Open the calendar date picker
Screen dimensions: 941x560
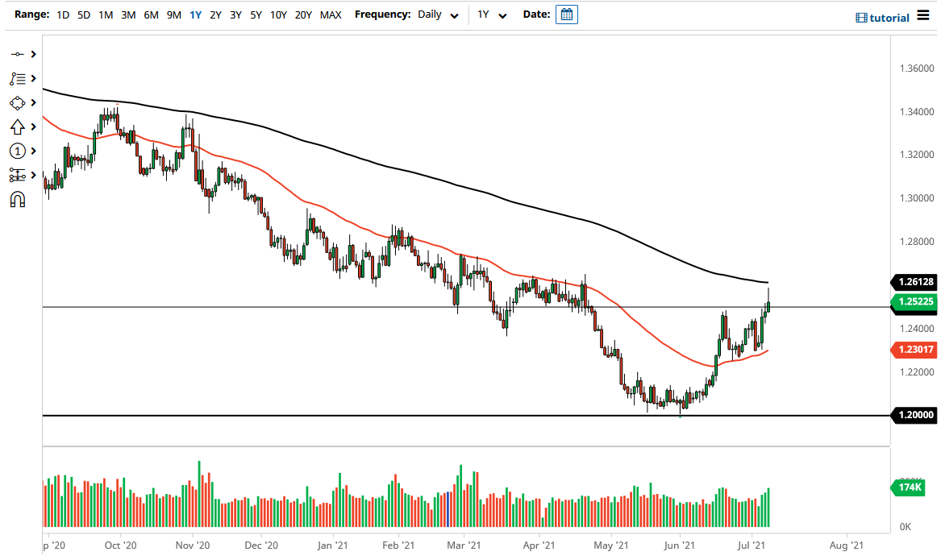(566, 14)
